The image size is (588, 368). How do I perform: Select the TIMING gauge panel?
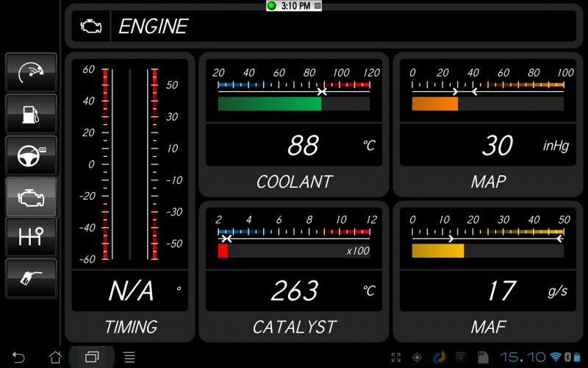(x=130, y=197)
